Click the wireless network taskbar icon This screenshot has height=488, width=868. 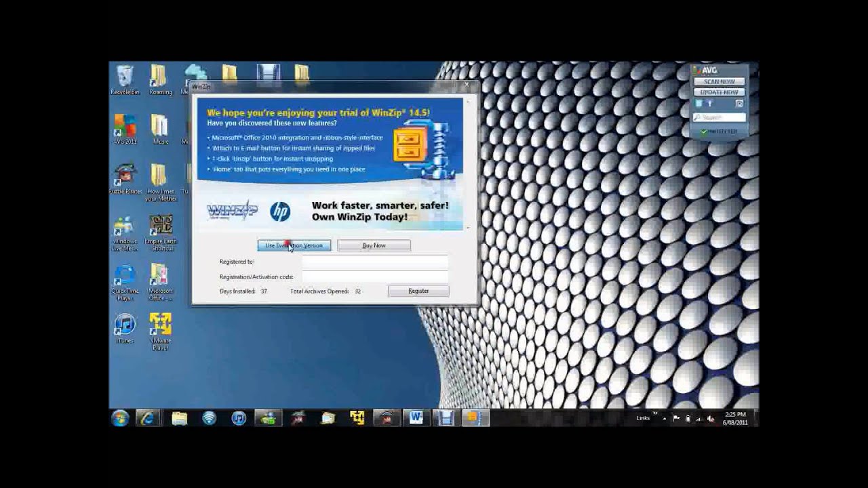[x=209, y=418]
